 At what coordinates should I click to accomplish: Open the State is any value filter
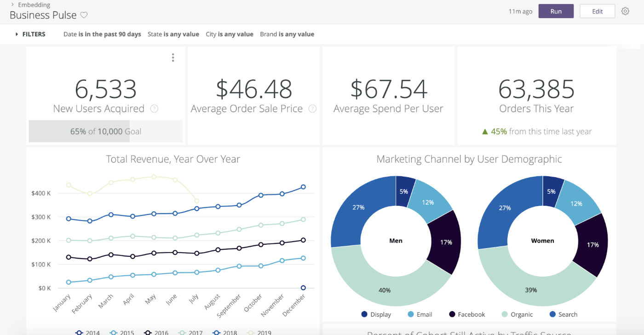click(x=173, y=34)
